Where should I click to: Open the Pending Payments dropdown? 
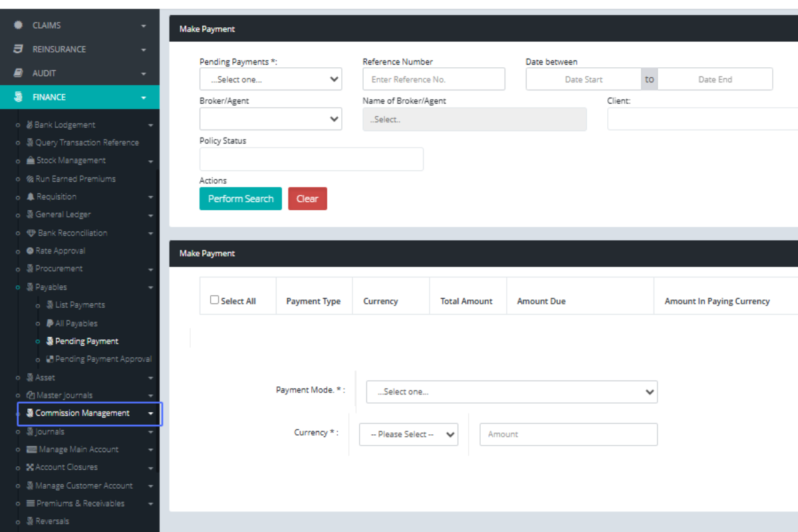pyautogui.click(x=270, y=79)
